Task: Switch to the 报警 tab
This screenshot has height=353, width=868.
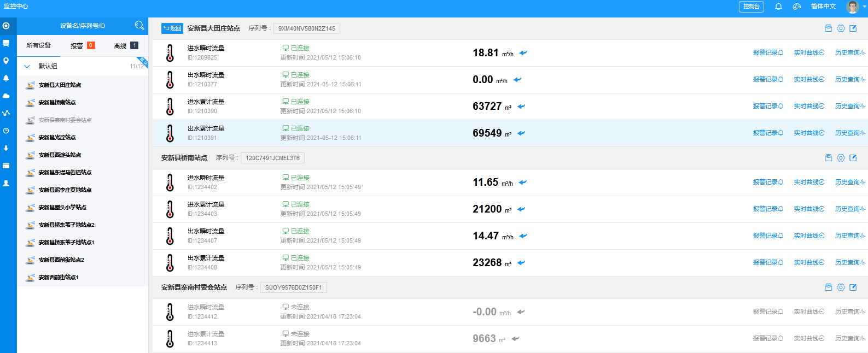Action: click(82, 46)
